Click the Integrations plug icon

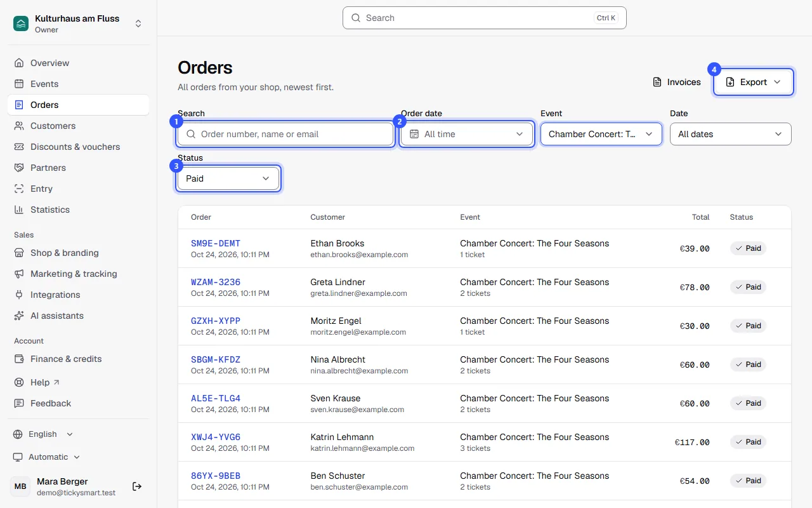pyautogui.click(x=19, y=295)
